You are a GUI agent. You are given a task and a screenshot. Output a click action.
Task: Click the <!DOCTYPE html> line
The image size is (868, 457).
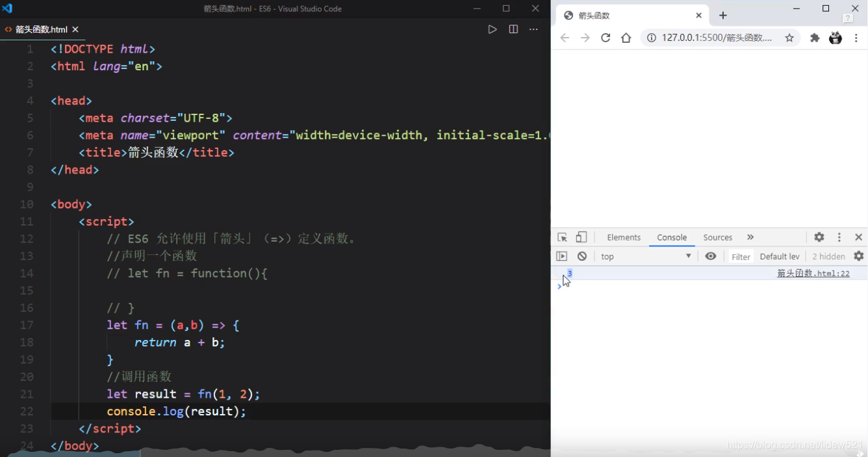coord(103,49)
